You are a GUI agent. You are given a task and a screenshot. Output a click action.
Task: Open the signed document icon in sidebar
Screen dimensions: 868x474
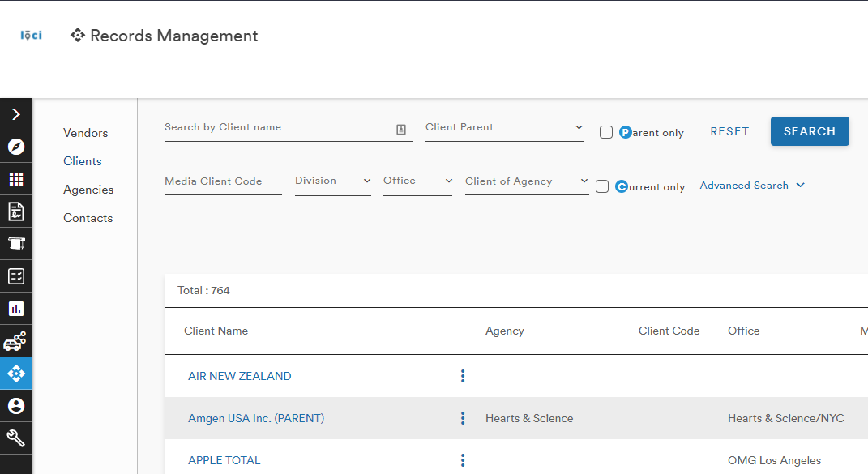point(16,211)
